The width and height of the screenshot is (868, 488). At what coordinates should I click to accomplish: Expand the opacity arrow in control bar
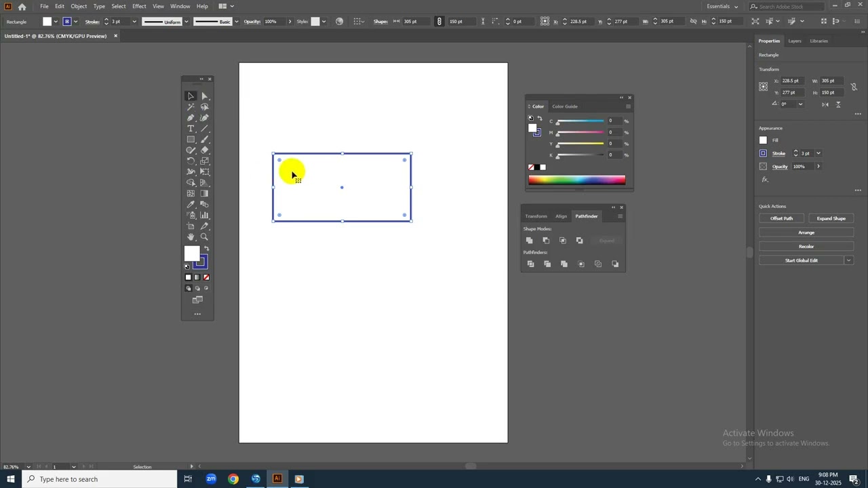(290, 22)
